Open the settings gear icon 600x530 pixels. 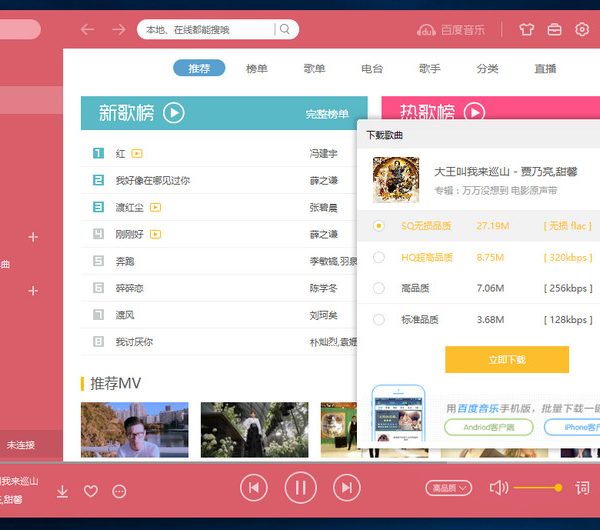pos(582,29)
